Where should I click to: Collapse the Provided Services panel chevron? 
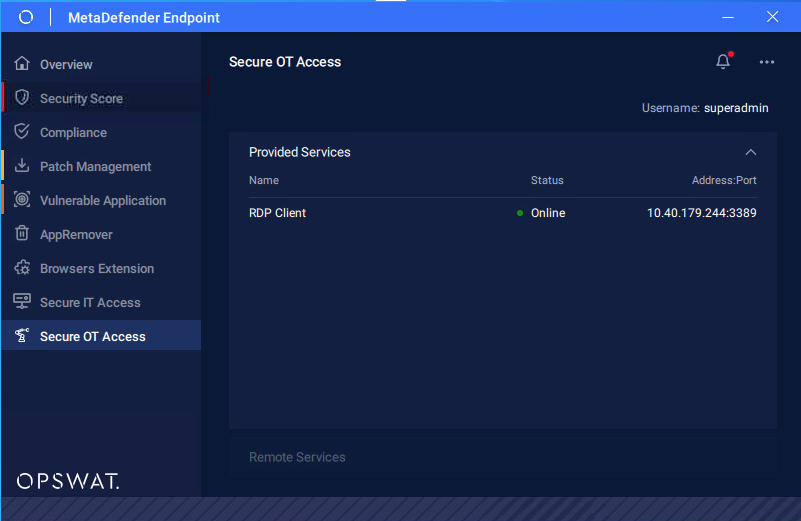[x=750, y=152]
